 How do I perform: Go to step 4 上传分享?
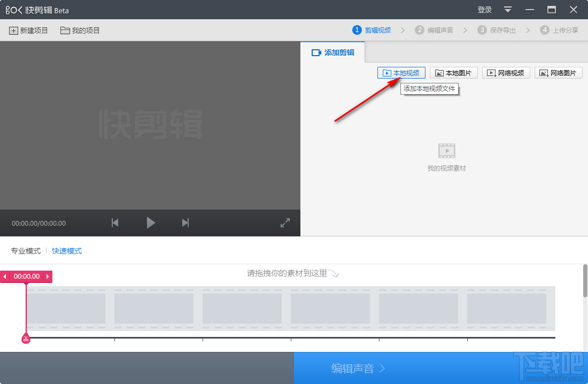pyautogui.click(x=559, y=30)
